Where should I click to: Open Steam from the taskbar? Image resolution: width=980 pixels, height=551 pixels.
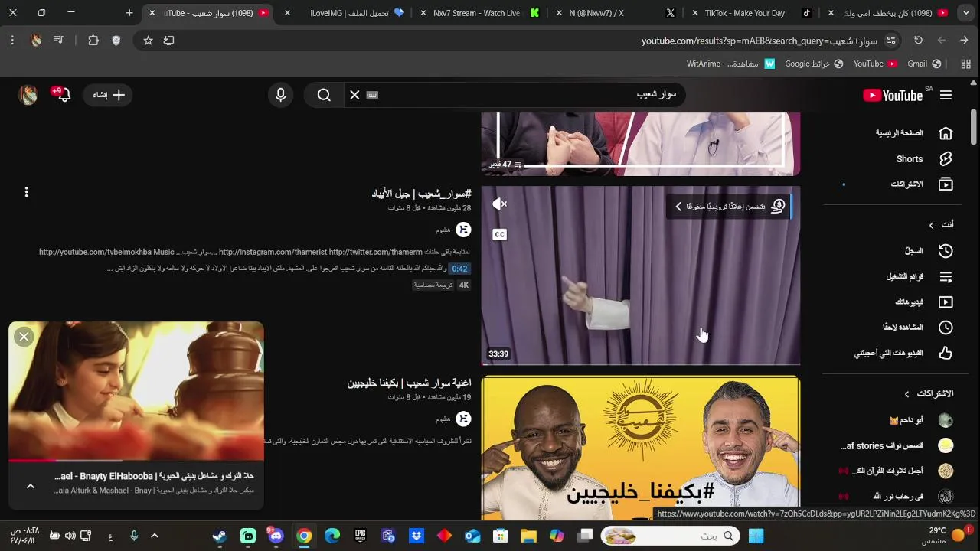[220, 536]
